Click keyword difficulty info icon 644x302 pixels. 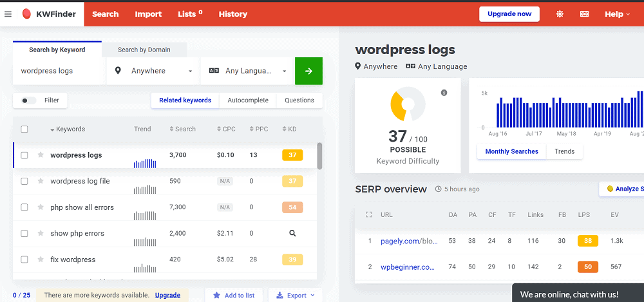(x=444, y=93)
